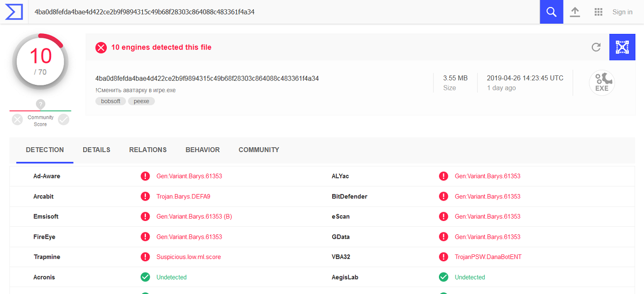Click VBA32 result TrojanPSW.DanaBotENT
Image resolution: width=644 pixels, height=294 pixels.
click(x=488, y=257)
